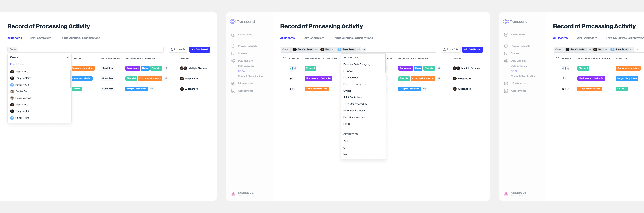Click the Consent icon in the rightmost panel's sidebar
The image size is (644, 213).
pos(506,53)
